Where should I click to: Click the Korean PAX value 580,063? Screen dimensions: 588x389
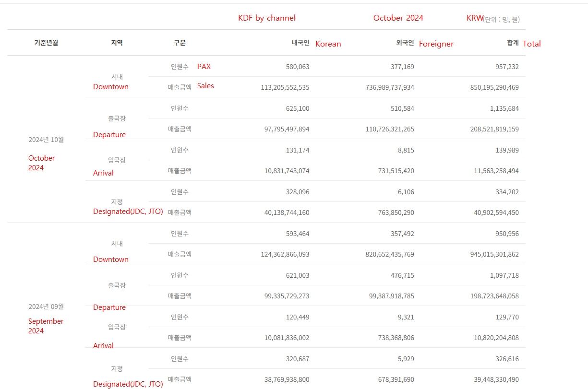click(298, 67)
